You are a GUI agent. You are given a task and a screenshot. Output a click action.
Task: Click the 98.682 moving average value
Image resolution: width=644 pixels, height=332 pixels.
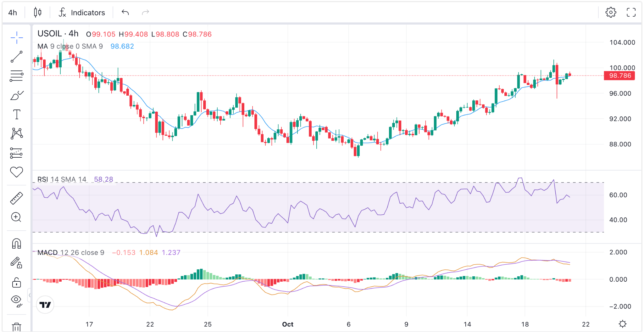coord(122,46)
